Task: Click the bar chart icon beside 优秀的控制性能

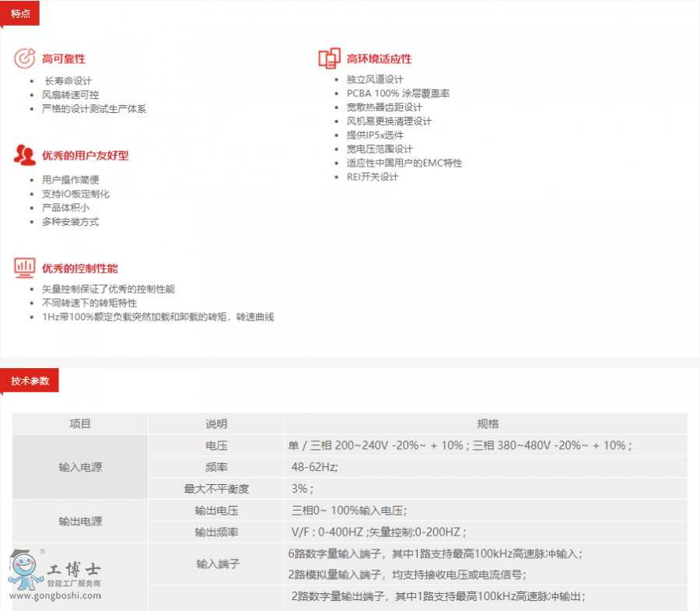Action: point(25,269)
